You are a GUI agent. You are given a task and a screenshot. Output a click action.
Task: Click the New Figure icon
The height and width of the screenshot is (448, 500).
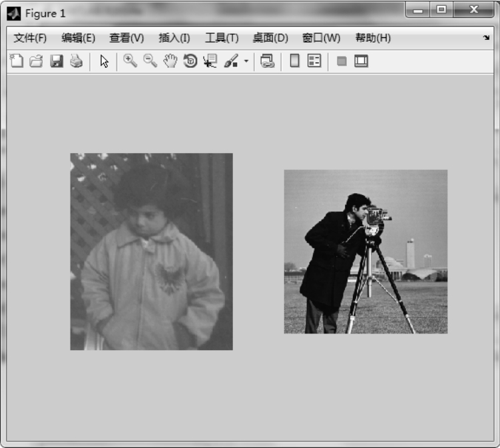pyautogui.click(x=17, y=61)
